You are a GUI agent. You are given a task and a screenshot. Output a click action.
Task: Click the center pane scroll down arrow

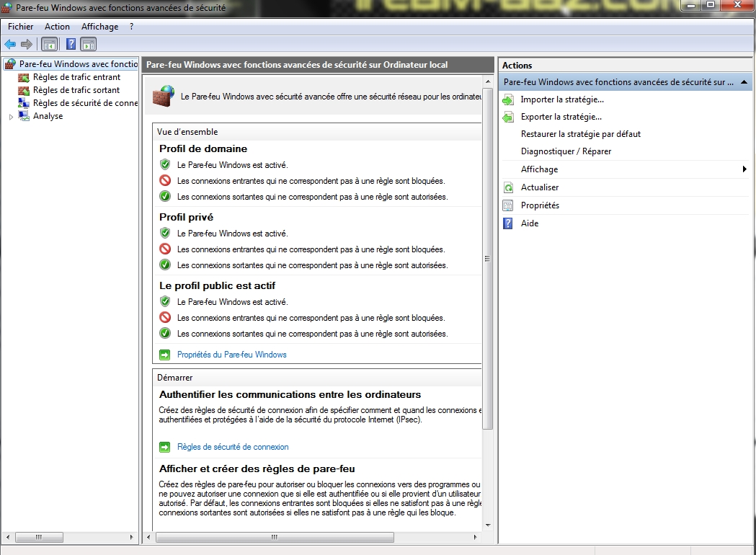pos(488,525)
